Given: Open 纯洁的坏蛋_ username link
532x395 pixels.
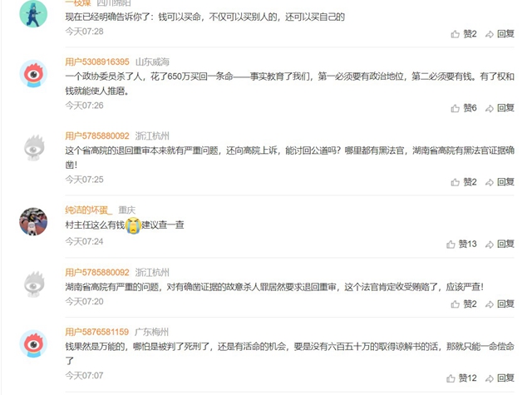Looking at the screenshot, I should click(x=88, y=210).
